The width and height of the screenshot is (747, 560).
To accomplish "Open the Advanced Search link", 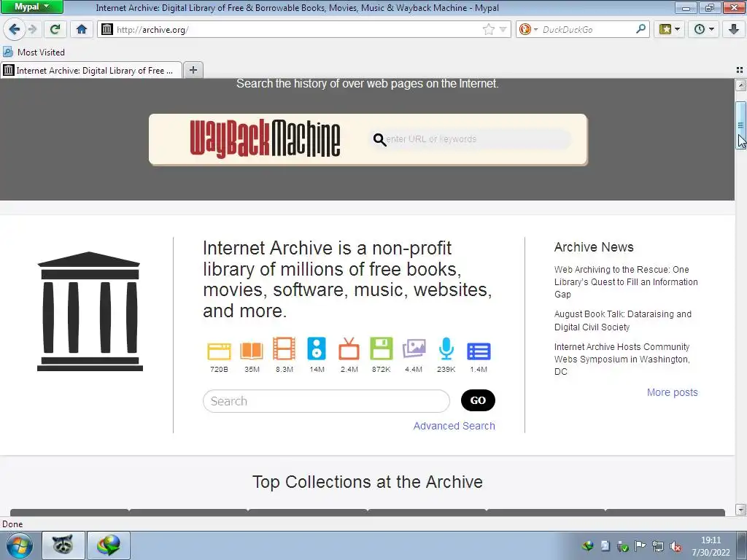I will [x=454, y=426].
